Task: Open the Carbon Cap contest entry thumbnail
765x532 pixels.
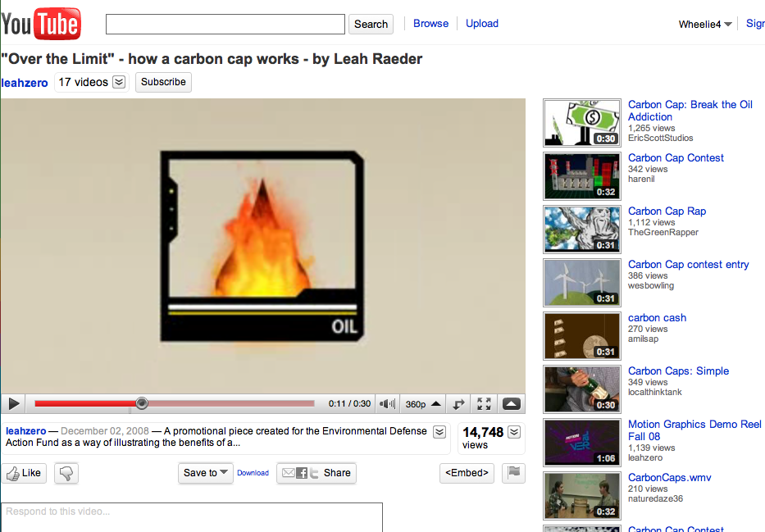Action: pos(582,282)
